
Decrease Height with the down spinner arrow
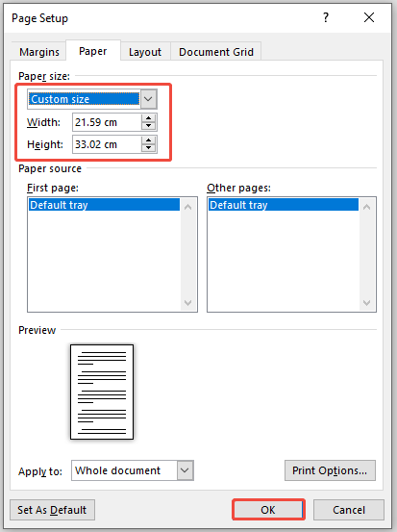[148, 148]
